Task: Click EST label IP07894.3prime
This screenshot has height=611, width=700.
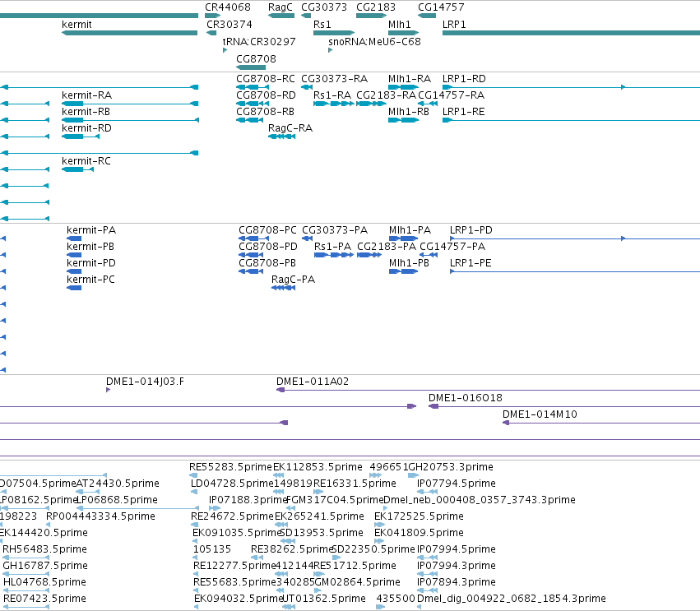Action: [x=457, y=582]
